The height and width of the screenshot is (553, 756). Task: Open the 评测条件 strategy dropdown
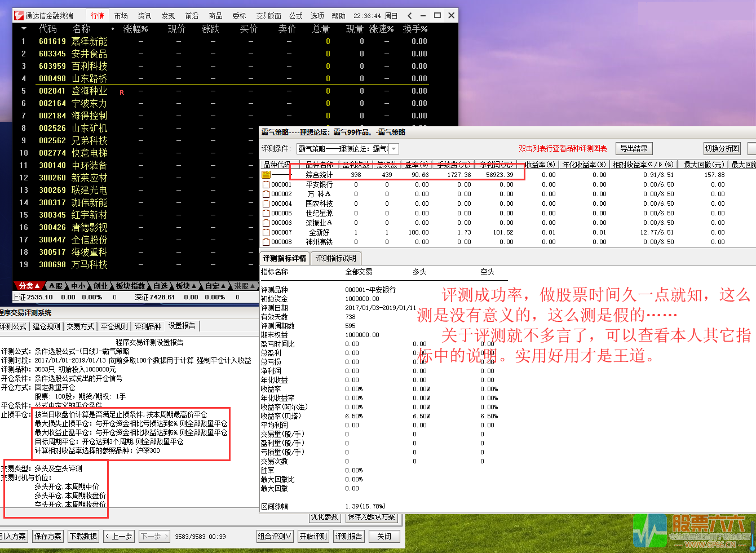point(393,148)
